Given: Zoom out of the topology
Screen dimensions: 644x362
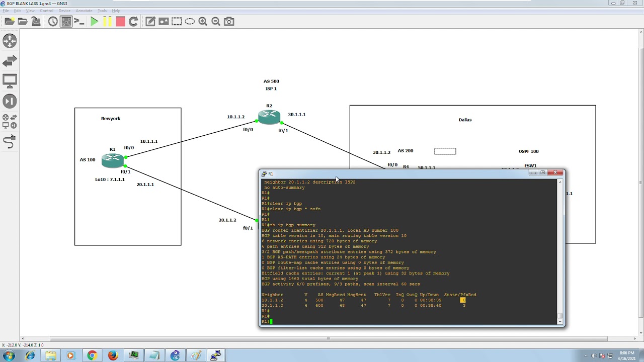Looking at the screenshot, I should point(216,21).
